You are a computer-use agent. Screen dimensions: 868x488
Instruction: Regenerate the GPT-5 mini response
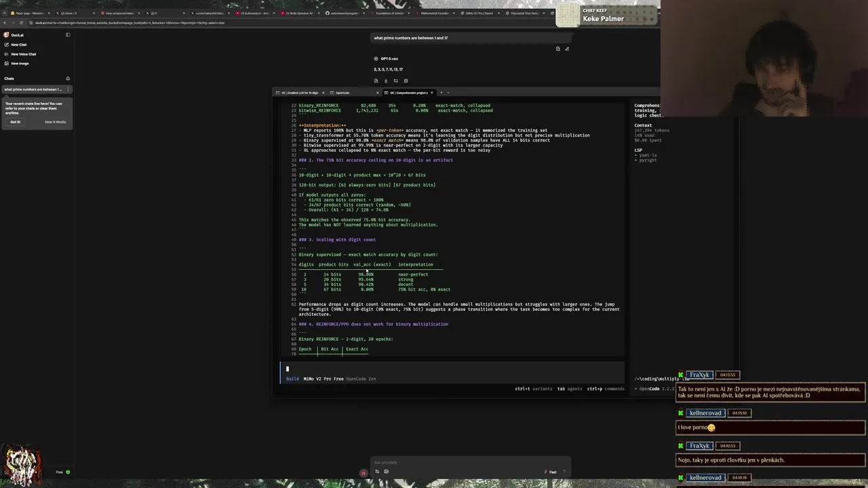(396, 81)
